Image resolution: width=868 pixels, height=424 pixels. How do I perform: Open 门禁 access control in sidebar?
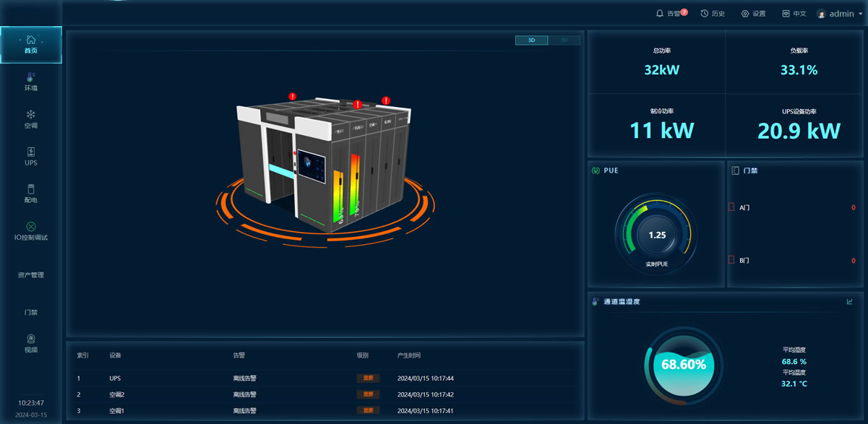(30, 313)
